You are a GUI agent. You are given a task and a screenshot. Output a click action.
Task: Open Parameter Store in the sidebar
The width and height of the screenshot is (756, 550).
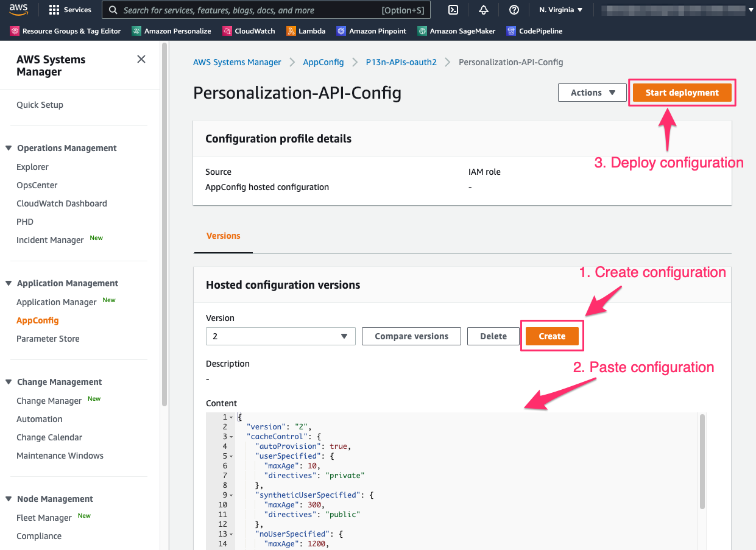pyautogui.click(x=48, y=339)
